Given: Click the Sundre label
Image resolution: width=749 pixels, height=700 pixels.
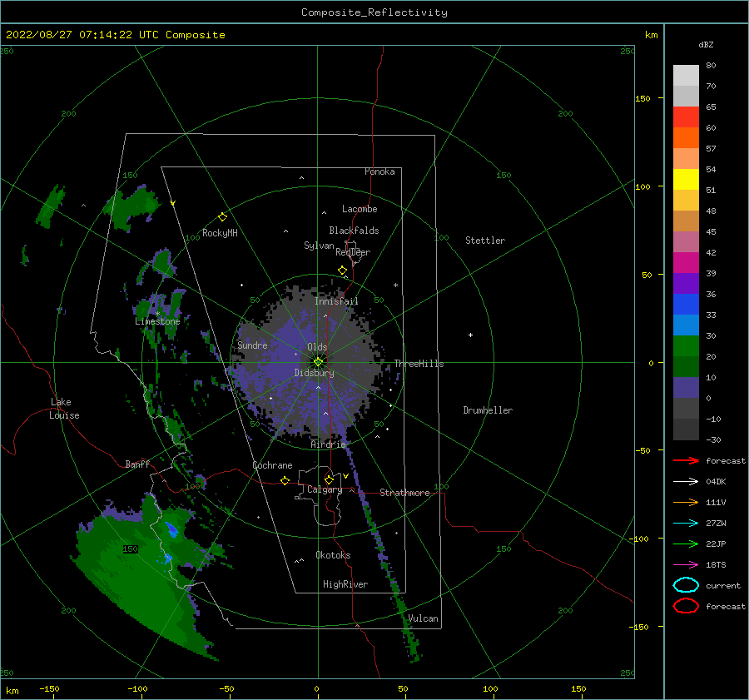Looking at the screenshot, I should (x=252, y=345).
